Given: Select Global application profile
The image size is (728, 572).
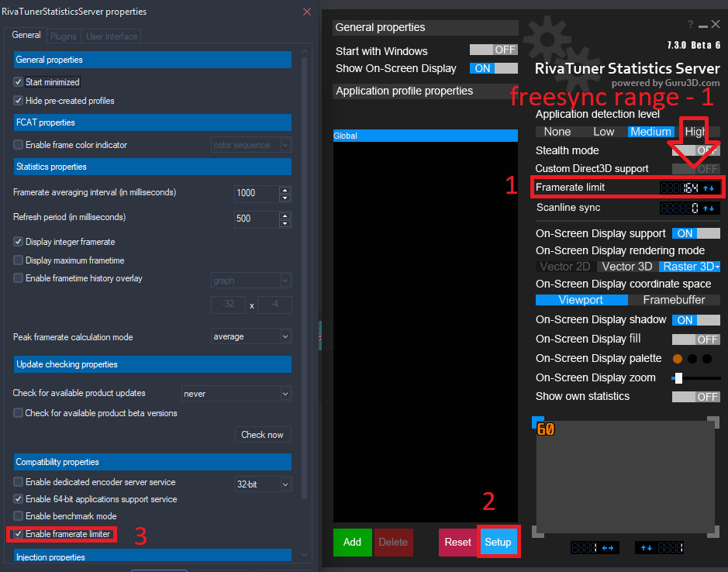Looking at the screenshot, I should (426, 136).
